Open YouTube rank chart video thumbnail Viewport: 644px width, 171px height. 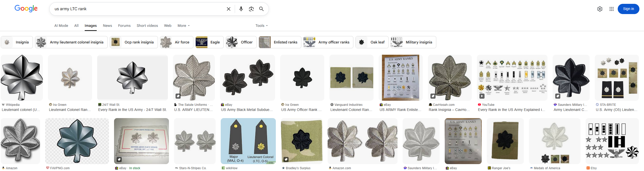512,77
